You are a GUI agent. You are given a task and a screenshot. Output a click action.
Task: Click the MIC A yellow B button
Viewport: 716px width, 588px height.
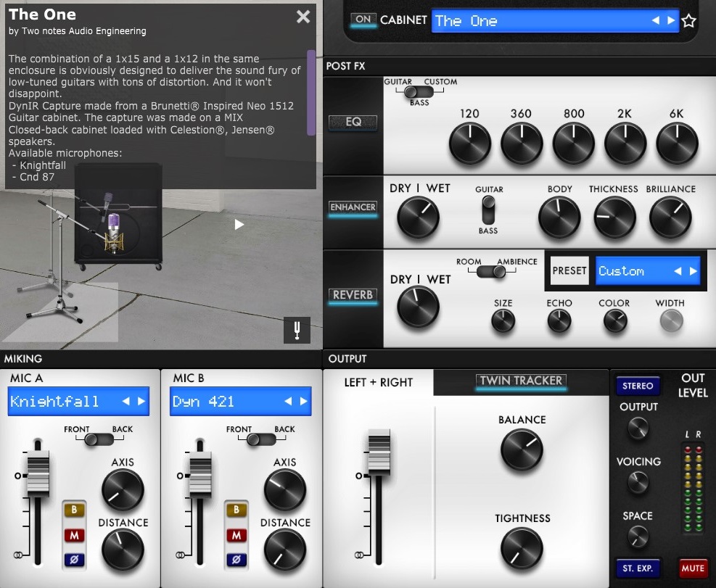click(74, 510)
